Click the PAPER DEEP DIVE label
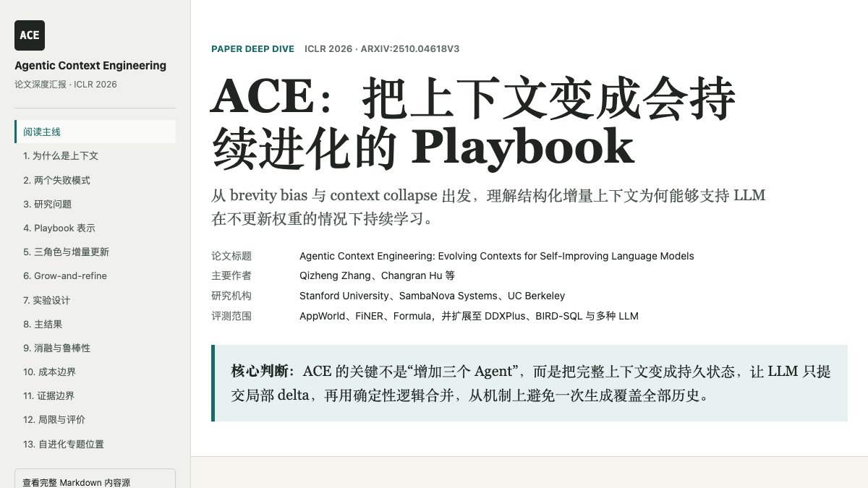 click(252, 49)
